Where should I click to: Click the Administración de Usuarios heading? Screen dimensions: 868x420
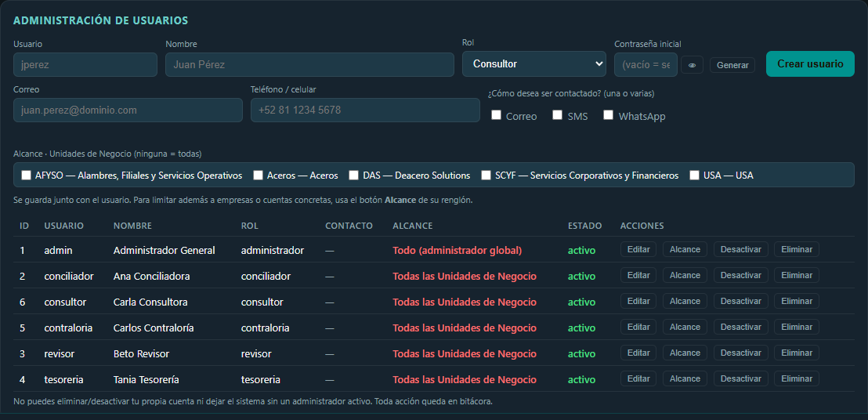tap(101, 20)
